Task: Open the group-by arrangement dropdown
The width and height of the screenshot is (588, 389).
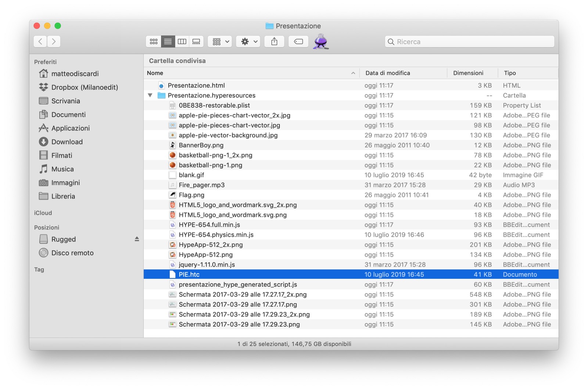Action: point(220,42)
